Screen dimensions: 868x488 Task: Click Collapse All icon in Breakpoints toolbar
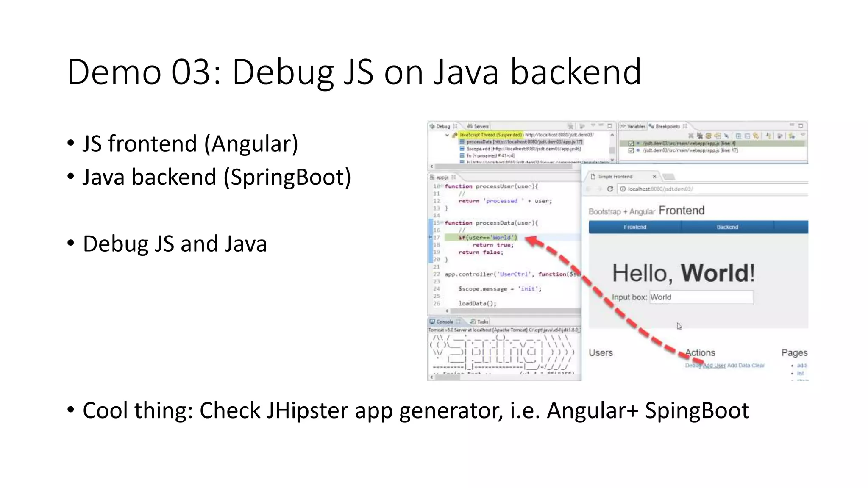coord(747,136)
